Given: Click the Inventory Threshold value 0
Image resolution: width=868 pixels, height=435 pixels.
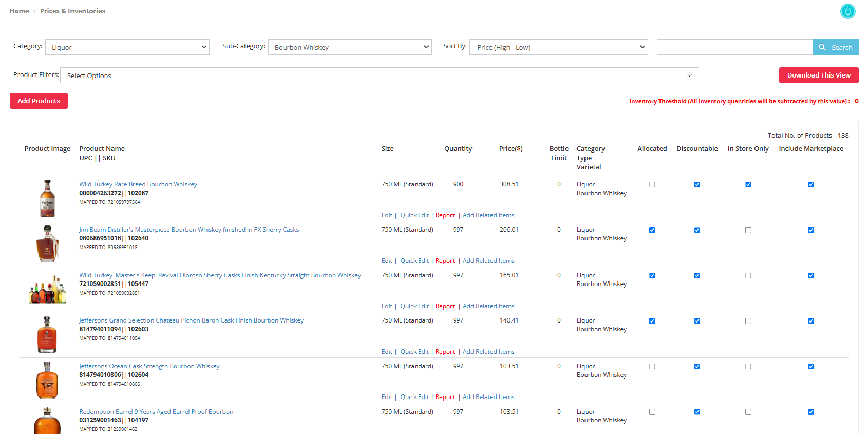Looking at the screenshot, I should (857, 101).
